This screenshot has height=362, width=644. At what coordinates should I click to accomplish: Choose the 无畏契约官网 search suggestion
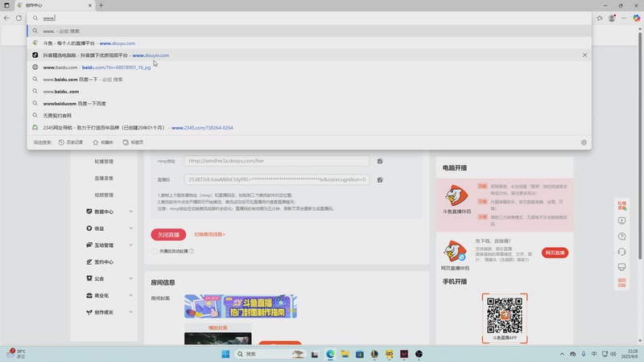coord(309,116)
